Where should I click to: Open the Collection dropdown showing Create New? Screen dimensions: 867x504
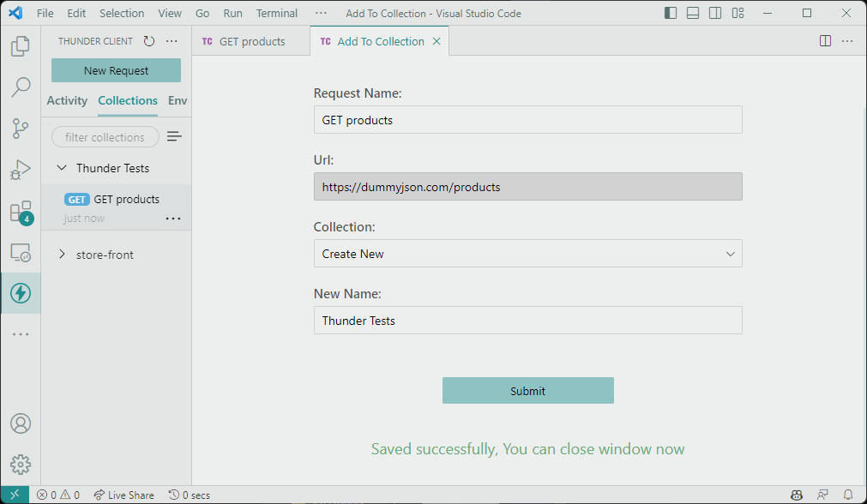tap(527, 254)
